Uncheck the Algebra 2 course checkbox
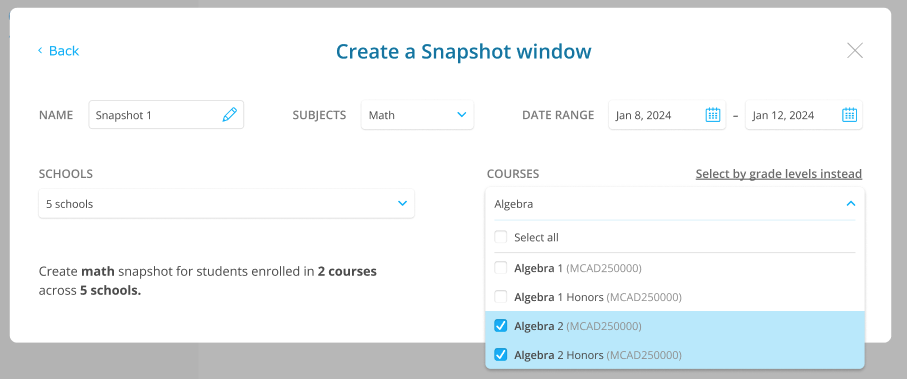 pos(501,326)
